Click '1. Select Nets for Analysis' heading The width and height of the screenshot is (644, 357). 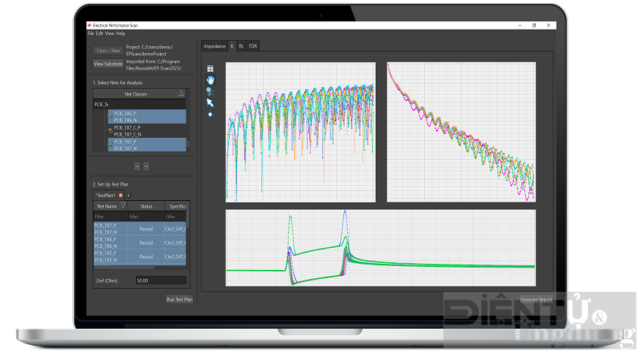(117, 83)
